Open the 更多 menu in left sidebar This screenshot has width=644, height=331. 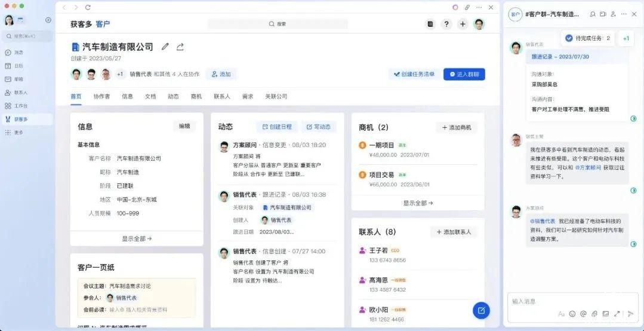[x=19, y=132]
